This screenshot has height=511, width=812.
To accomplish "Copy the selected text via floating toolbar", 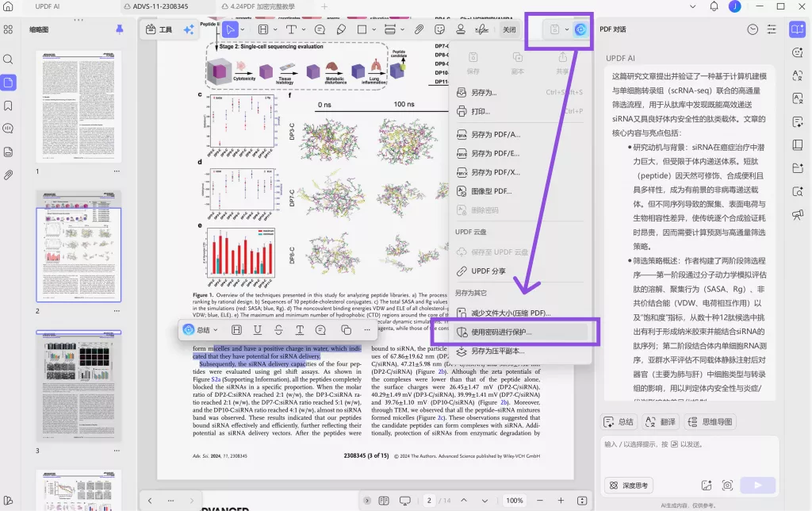I will coord(346,330).
